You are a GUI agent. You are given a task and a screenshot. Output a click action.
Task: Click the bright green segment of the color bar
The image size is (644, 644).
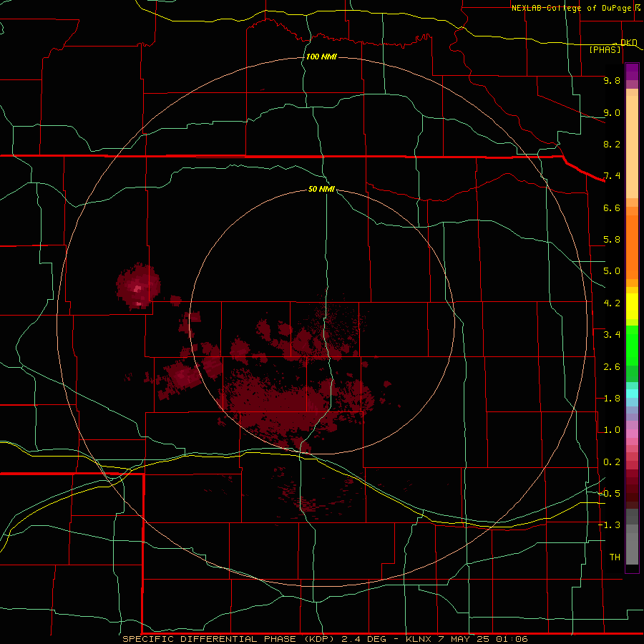click(x=632, y=345)
